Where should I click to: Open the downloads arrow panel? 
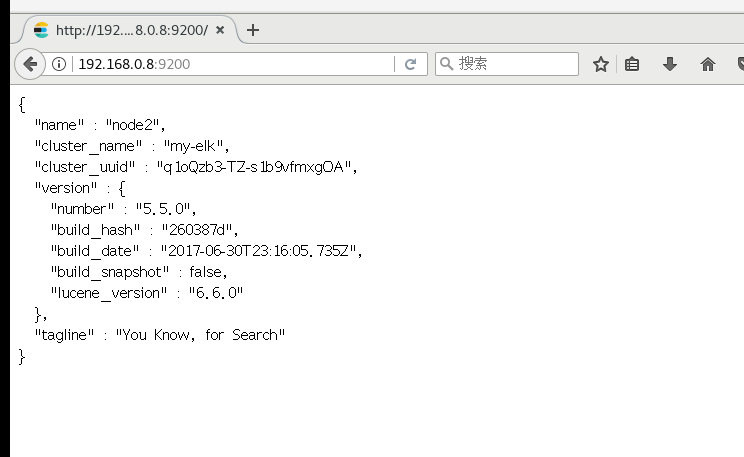670,64
